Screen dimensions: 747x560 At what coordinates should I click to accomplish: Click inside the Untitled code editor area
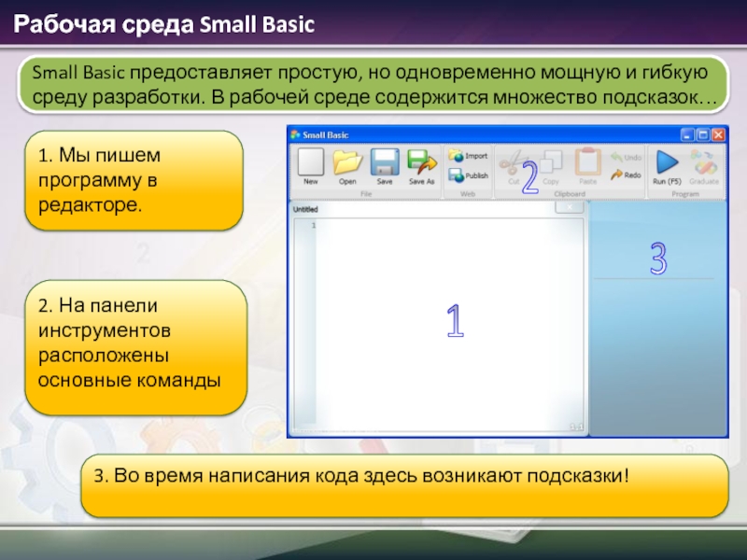coord(450,324)
